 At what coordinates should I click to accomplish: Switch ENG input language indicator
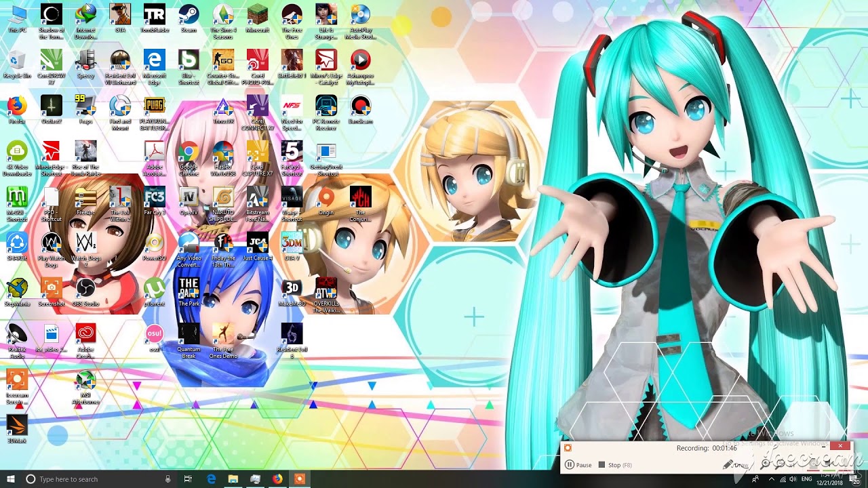[x=807, y=479]
